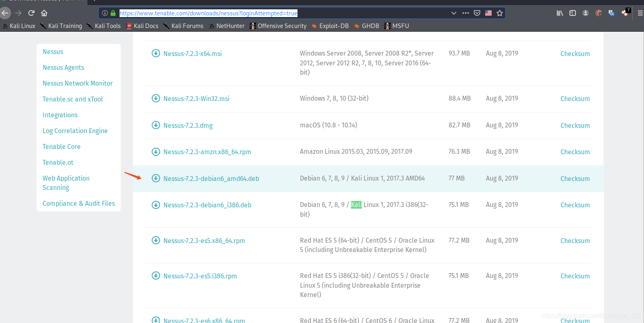The height and width of the screenshot is (323, 644).
Task: Click download icon for debian6_i386.deb
Action: (156, 205)
